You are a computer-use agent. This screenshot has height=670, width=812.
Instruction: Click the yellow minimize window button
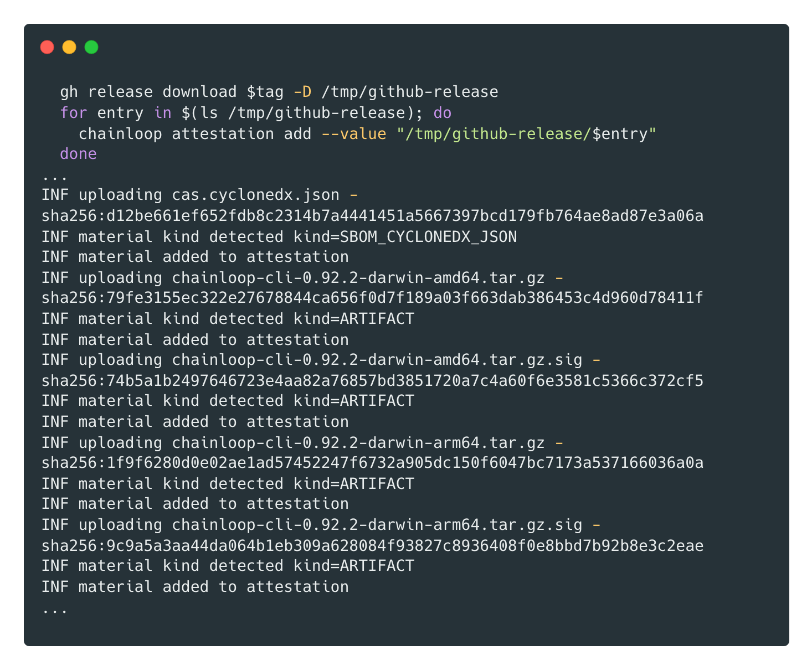coord(69,48)
